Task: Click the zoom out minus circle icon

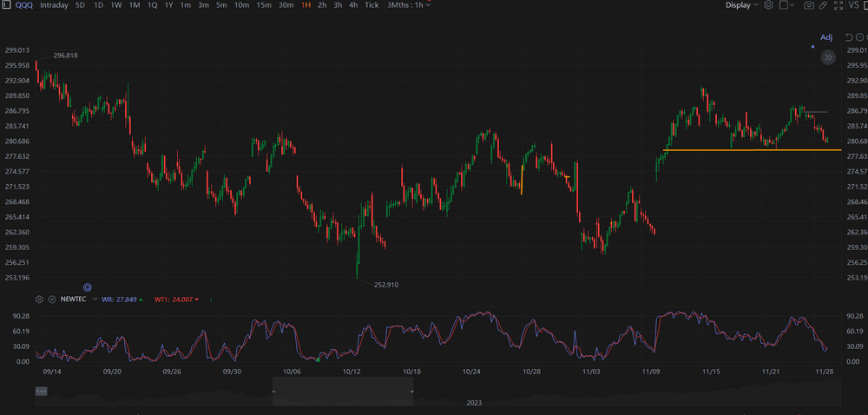Action: tap(859, 37)
